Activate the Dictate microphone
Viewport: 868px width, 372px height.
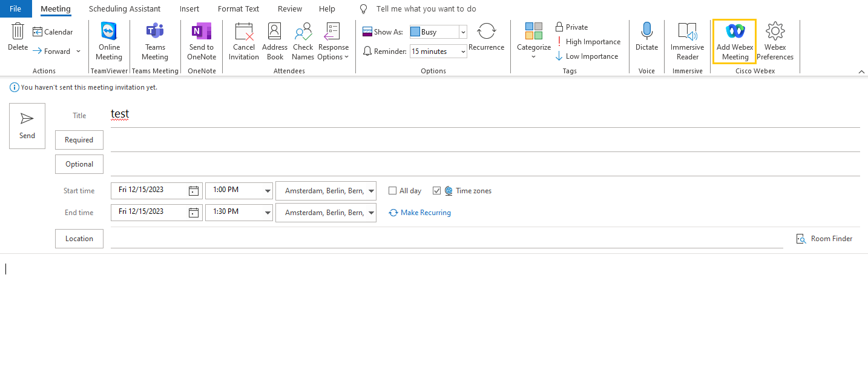click(x=646, y=32)
